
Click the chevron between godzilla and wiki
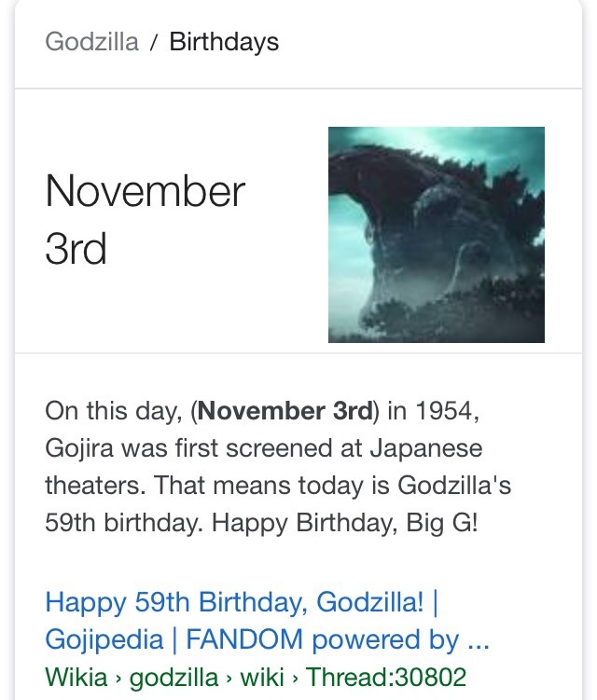[x=229, y=679]
